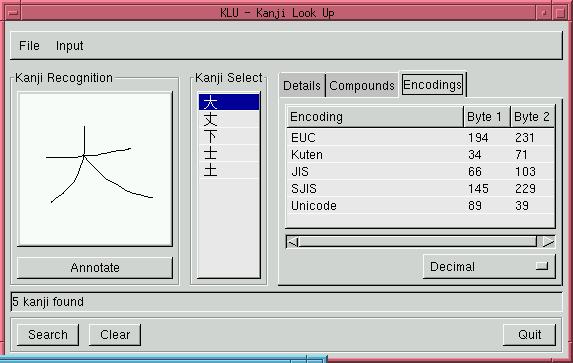Screen dimensions: 573x363
Task: Click the Unicode Byte 1 value 89
Action: click(475, 205)
